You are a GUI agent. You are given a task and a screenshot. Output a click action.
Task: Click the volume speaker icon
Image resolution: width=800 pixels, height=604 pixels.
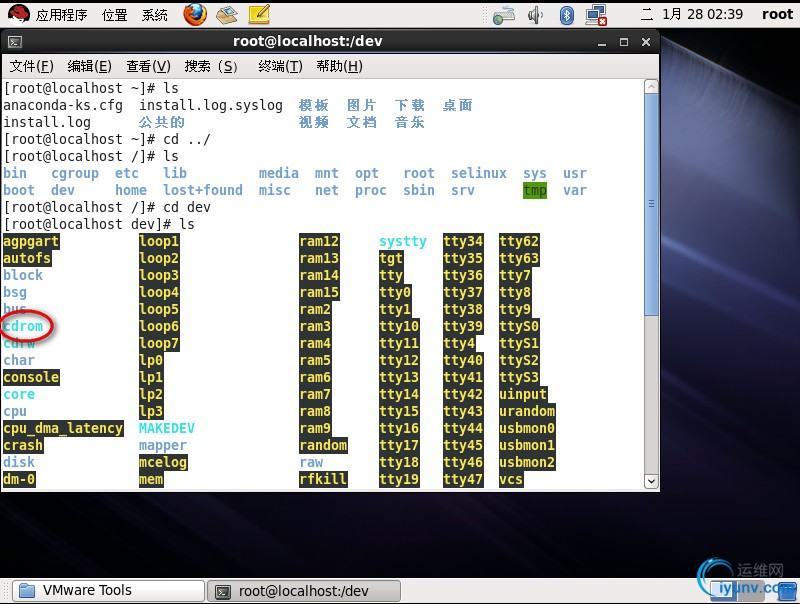click(x=536, y=14)
